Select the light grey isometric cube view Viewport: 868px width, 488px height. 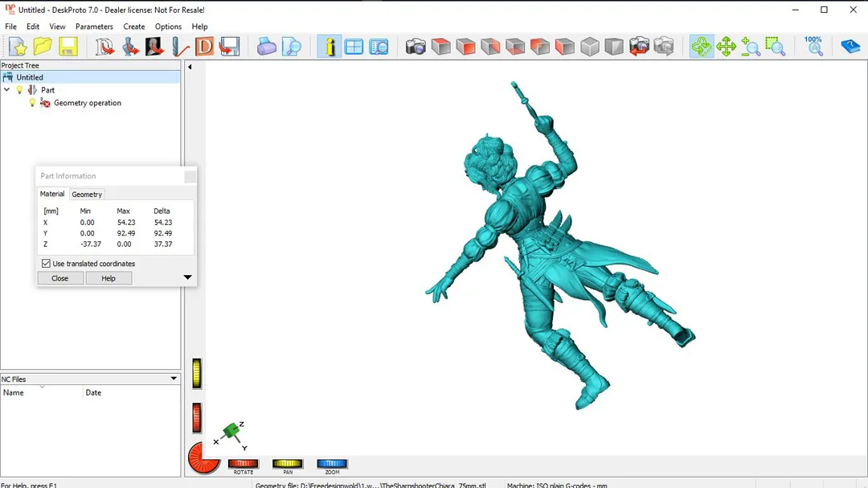[x=590, y=47]
